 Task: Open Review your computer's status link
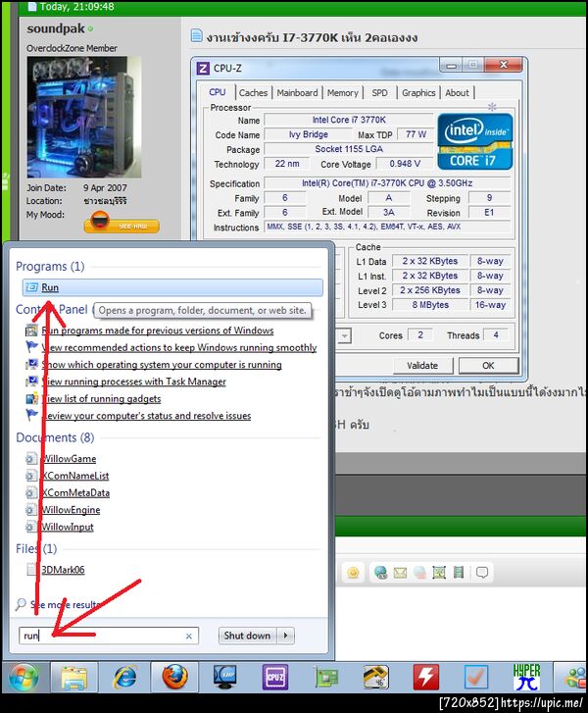pyautogui.click(x=146, y=416)
